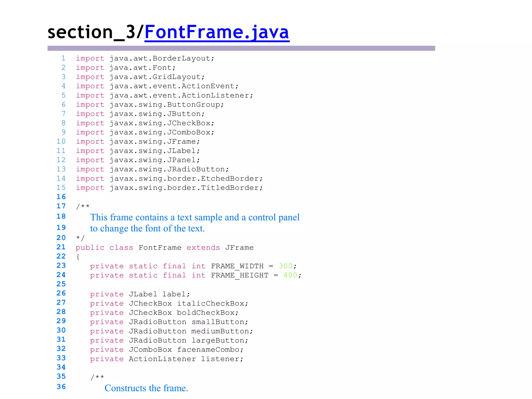
Task: Click 'import javax.swing.JCheckBox;' line
Action: 145,123
